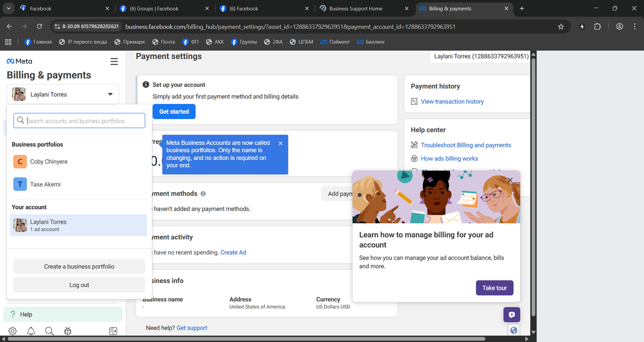Open the Laylani Torres ad account selector
The image size is (644, 342).
tap(479, 56)
